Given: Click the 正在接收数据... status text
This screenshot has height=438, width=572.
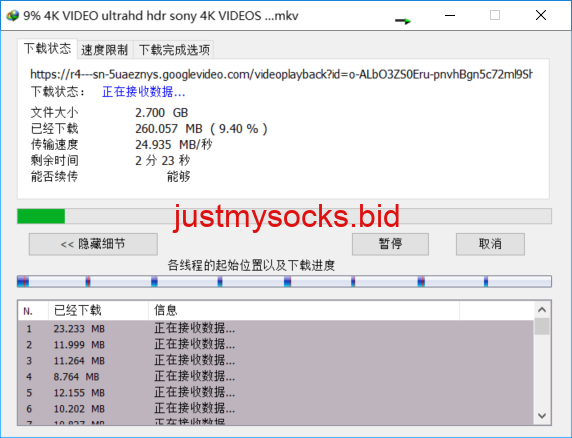Looking at the screenshot, I should click(x=144, y=92).
